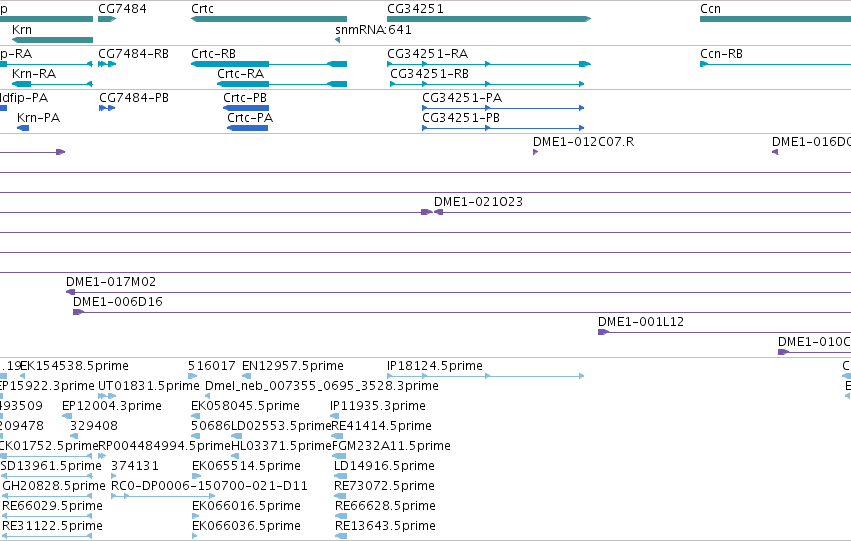Image resolution: width=851 pixels, height=541 pixels.
Task: Click the CG34251-RB transcript label
Action: (429, 74)
